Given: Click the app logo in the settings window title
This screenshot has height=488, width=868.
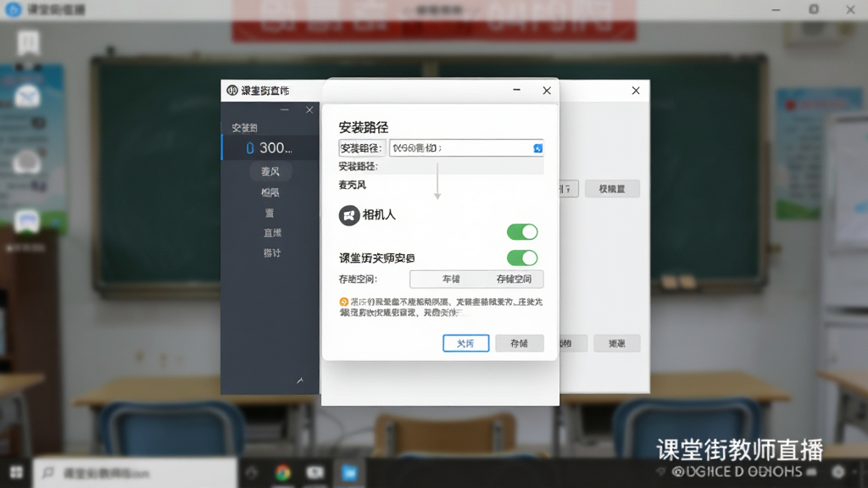Looking at the screenshot, I should pyautogui.click(x=232, y=90).
